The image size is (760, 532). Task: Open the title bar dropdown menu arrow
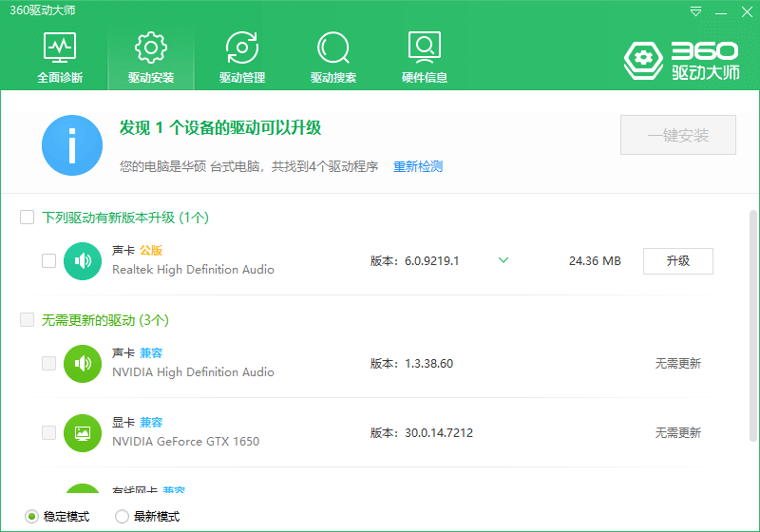[x=696, y=11]
